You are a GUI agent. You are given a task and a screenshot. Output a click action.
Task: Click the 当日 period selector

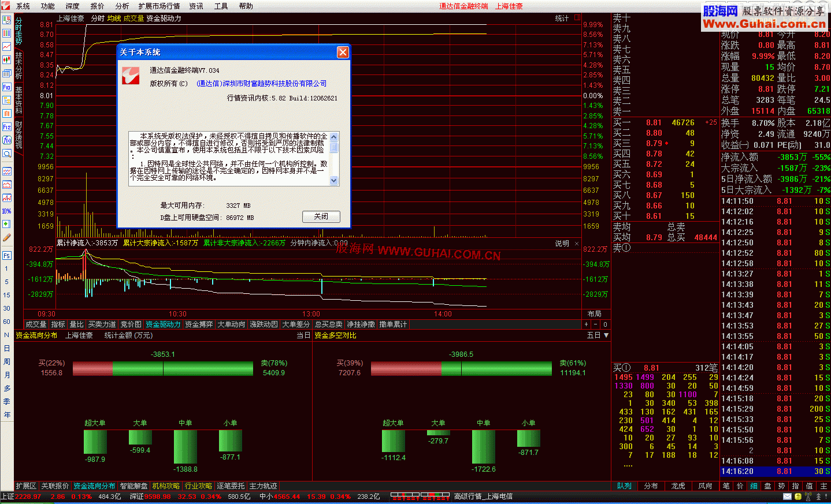pyautogui.click(x=303, y=335)
